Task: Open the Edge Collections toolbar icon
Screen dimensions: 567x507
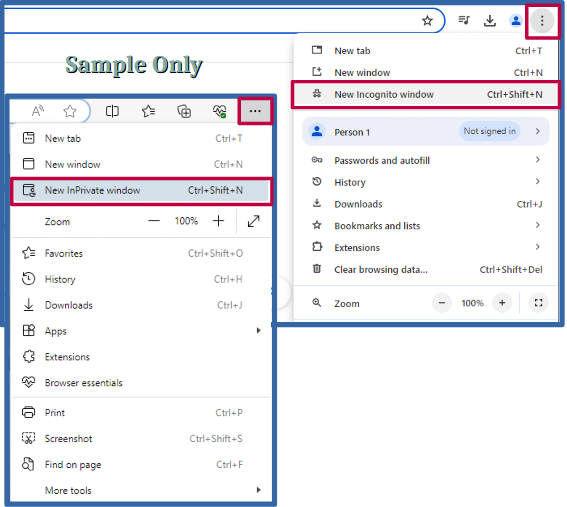Action: click(x=184, y=111)
